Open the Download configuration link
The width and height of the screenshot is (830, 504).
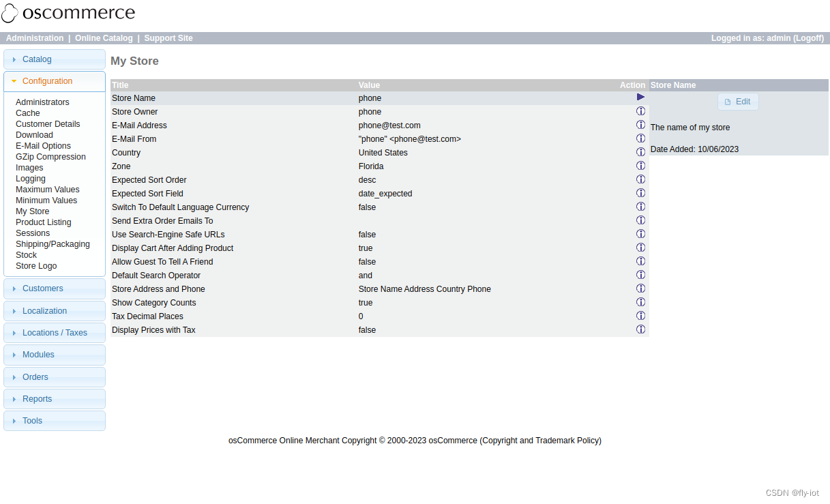pyautogui.click(x=34, y=135)
